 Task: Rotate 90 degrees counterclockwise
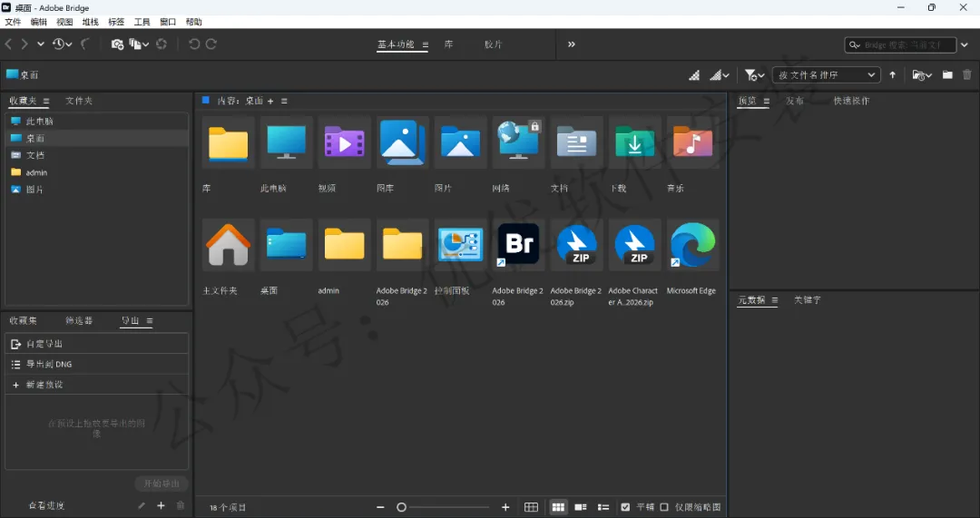click(x=194, y=44)
